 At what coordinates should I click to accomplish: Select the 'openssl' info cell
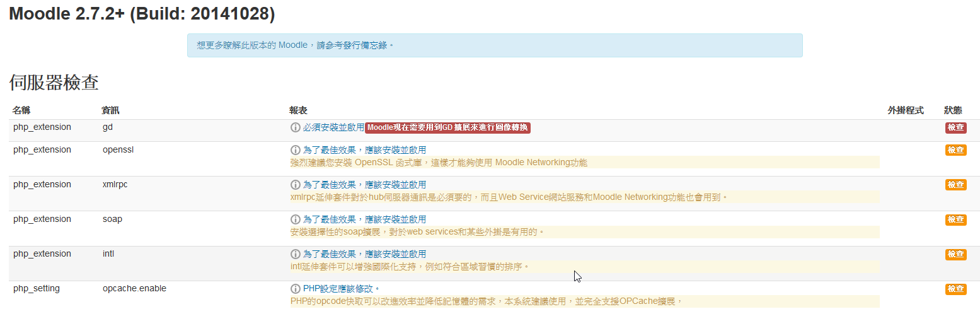(118, 149)
